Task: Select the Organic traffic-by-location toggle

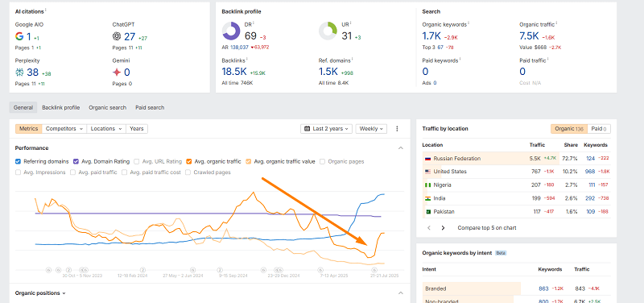Action: 569,129
